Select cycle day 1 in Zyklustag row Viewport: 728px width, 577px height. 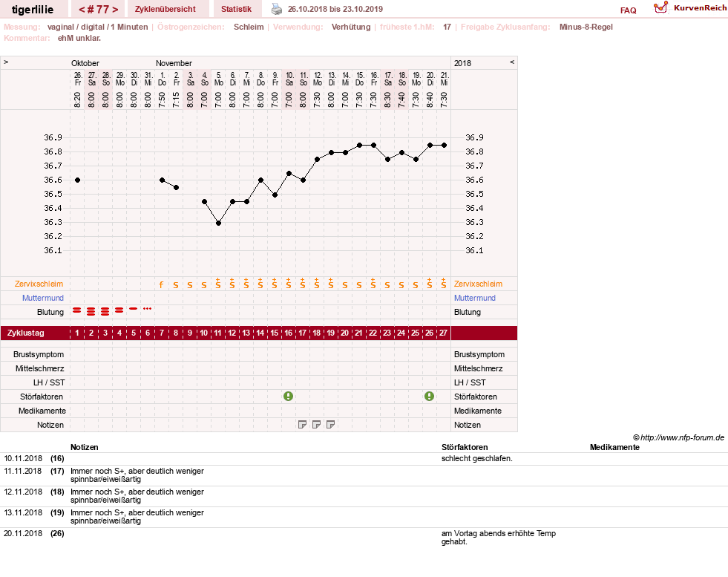[77, 333]
